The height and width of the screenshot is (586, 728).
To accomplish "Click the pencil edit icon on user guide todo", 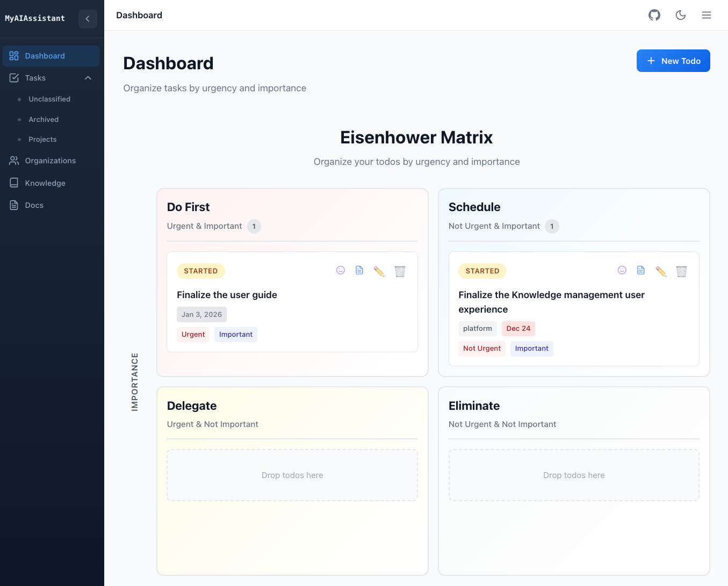I will [379, 271].
